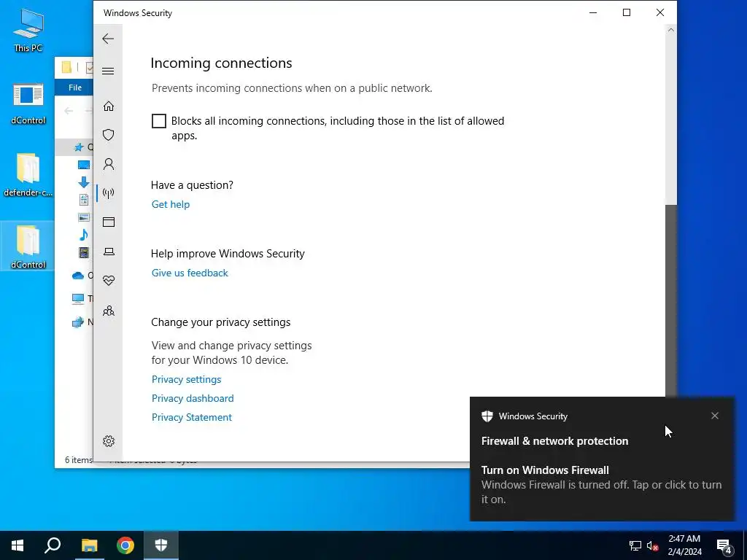This screenshot has width=747, height=560.
Task: Open the Privacy dashboard link
Action: pos(193,399)
